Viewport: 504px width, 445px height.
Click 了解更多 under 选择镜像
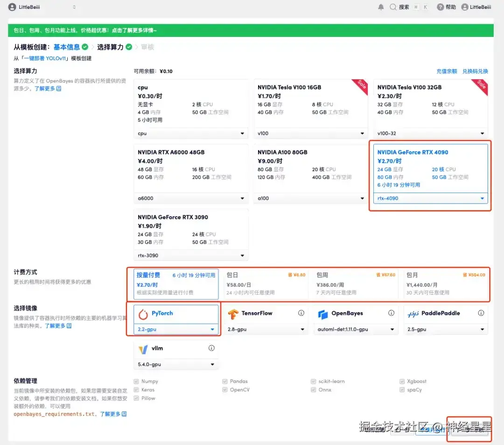pos(58,326)
